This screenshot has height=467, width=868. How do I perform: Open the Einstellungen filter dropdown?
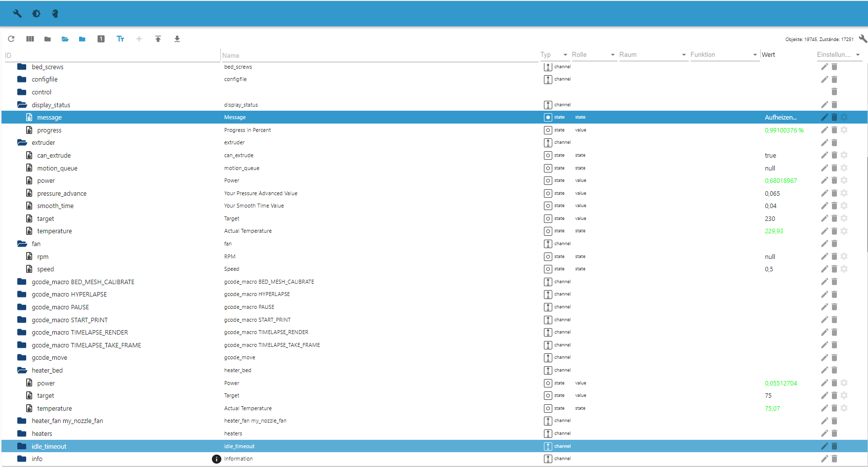(839, 55)
